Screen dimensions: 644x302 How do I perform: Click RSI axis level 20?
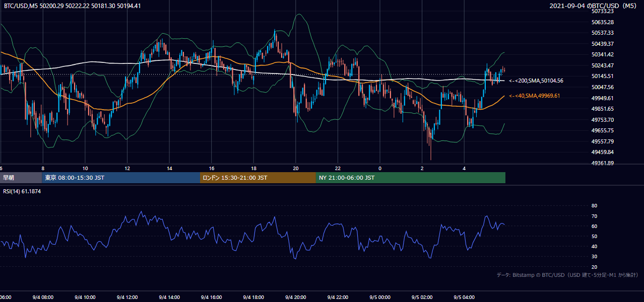click(x=594, y=267)
